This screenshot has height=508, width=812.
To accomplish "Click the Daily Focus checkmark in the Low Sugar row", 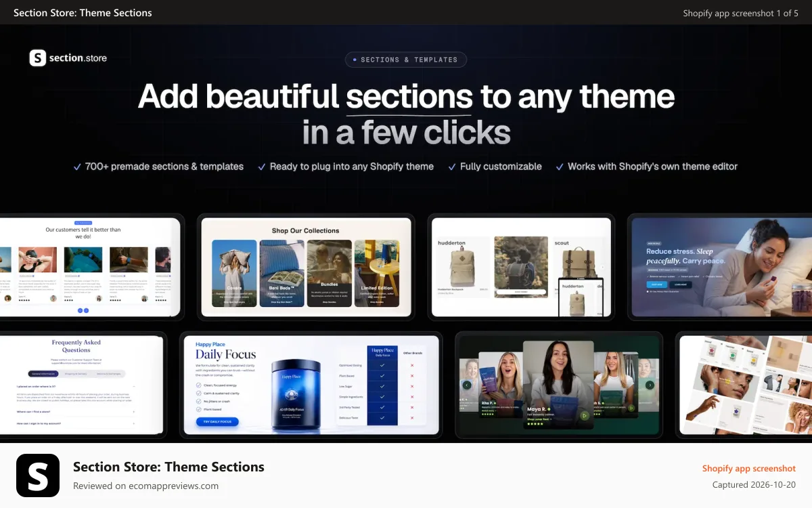I will tap(382, 386).
